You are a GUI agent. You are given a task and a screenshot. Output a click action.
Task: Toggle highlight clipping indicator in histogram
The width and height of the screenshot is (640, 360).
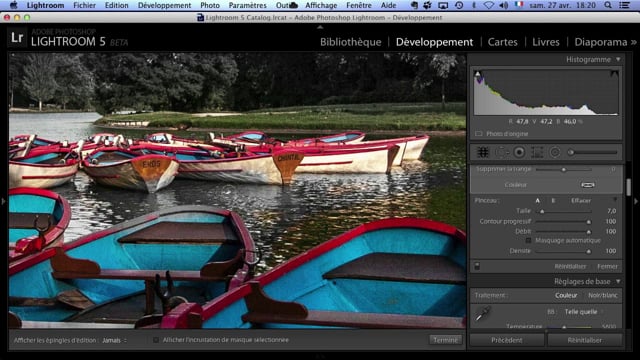click(614, 74)
